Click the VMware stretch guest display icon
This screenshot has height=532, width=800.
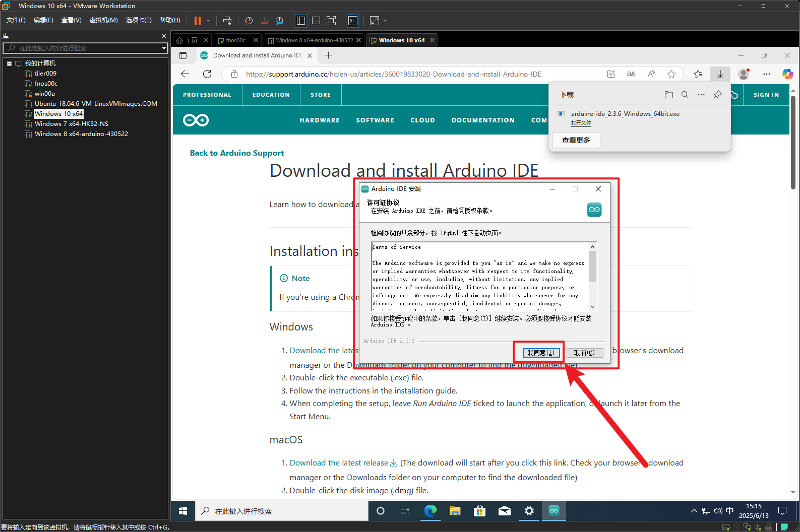(x=375, y=21)
